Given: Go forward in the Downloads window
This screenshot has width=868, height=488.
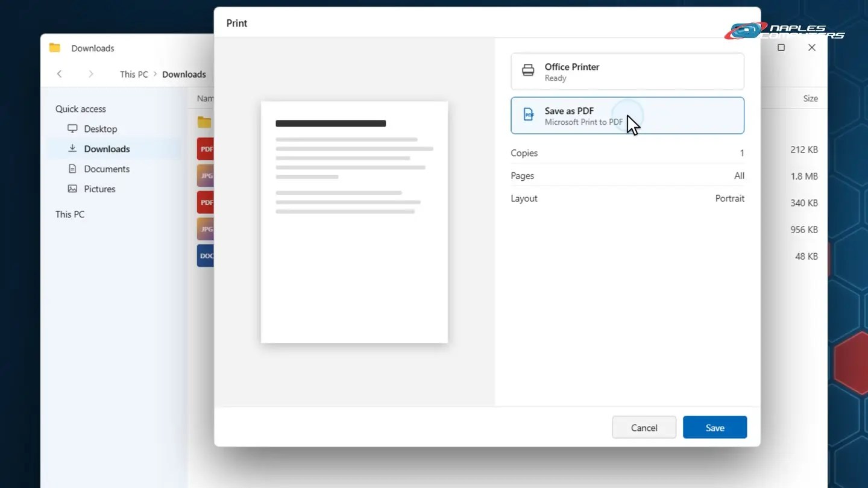Looking at the screenshot, I should [91, 74].
